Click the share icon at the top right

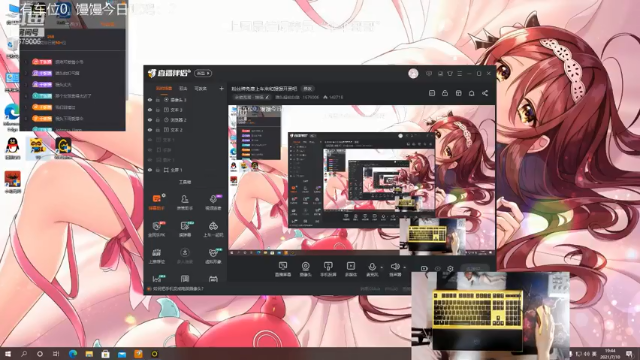[485, 93]
